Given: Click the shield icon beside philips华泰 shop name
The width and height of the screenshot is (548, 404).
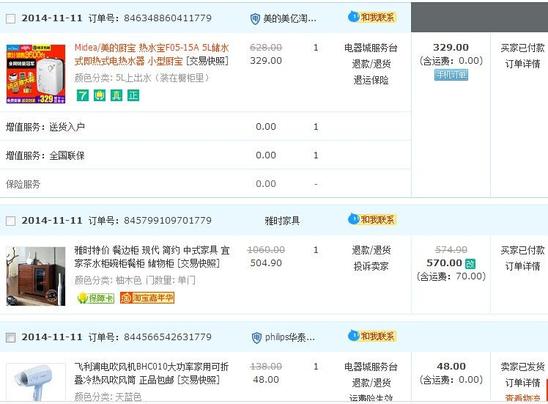Looking at the screenshot, I should [257, 338].
